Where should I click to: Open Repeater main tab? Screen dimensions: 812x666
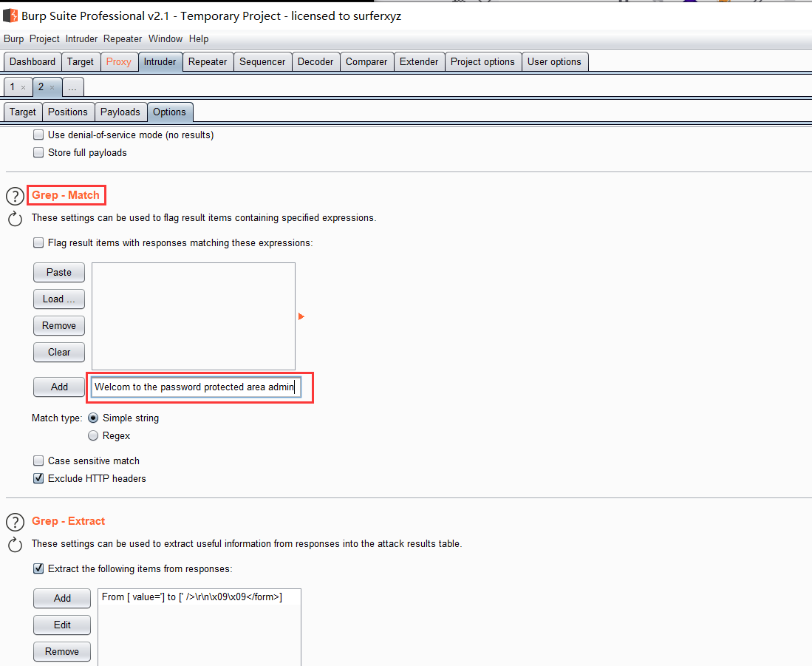click(208, 61)
